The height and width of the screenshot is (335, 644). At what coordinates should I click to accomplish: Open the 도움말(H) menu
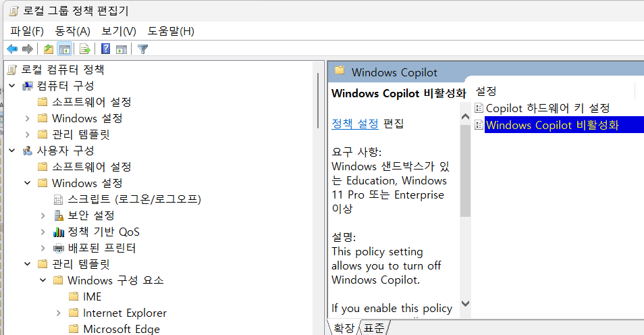[x=171, y=31]
